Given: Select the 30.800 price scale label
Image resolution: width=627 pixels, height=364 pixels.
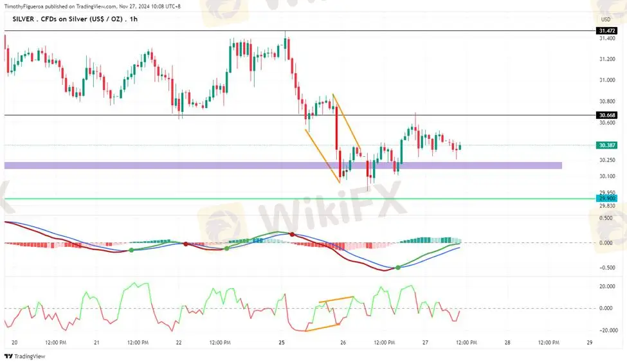Looking at the screenshot, I should point(607,101).
